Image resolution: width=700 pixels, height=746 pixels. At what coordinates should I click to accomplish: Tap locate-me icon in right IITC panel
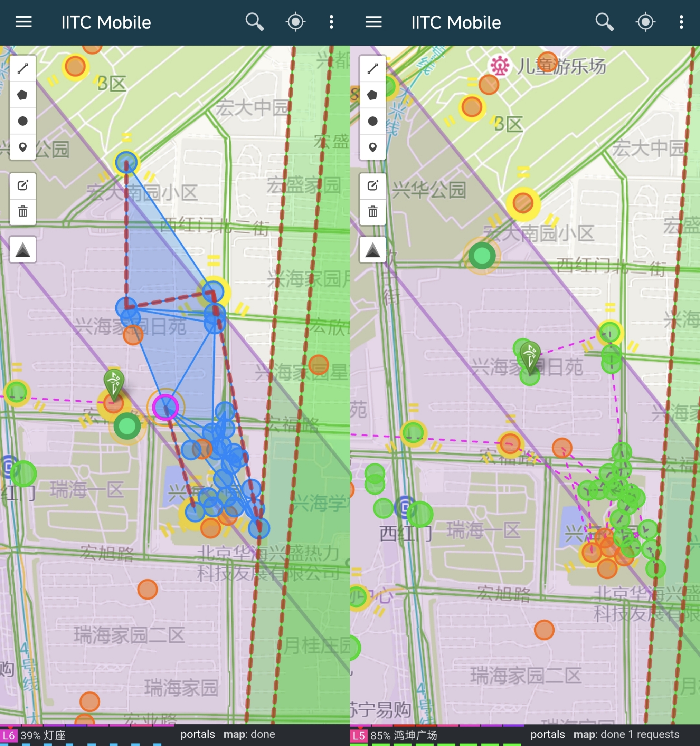[x=645, y=22]
